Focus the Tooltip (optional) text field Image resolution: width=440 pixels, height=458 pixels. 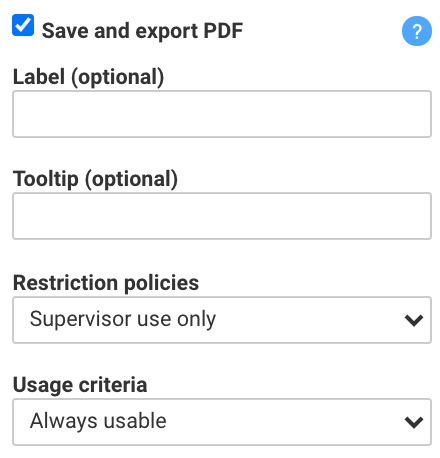(x=222, y=216)
